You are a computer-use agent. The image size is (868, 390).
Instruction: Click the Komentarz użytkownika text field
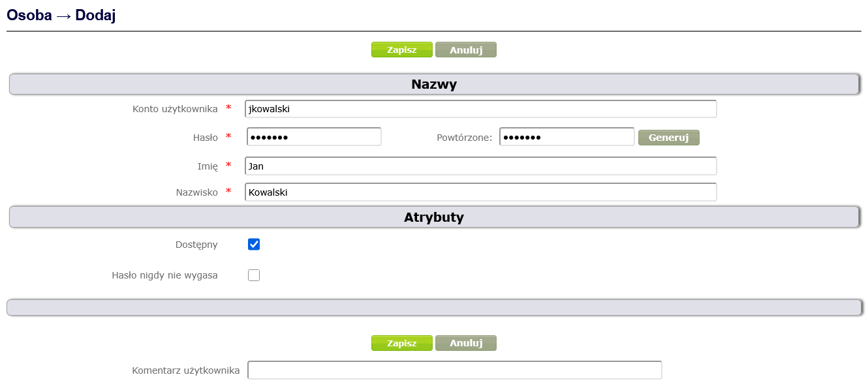pos(454,370)
